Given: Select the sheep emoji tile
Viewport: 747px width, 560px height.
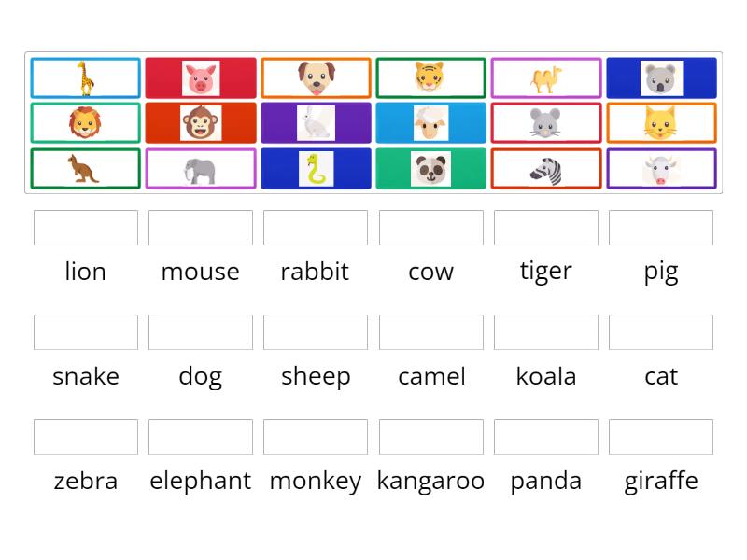Looking at the screenshot, I should (430, 122).
